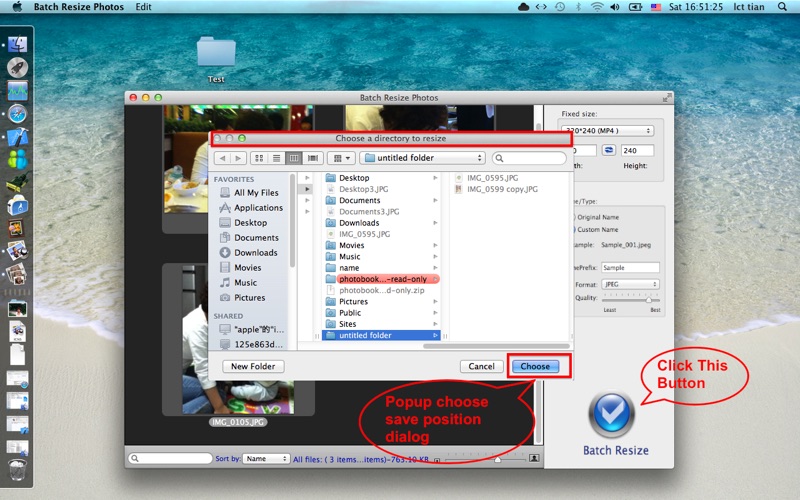800x500 pixels.
Task: Click the Height field showing 240
Action: pyautogui.click(x=637, y=151)
